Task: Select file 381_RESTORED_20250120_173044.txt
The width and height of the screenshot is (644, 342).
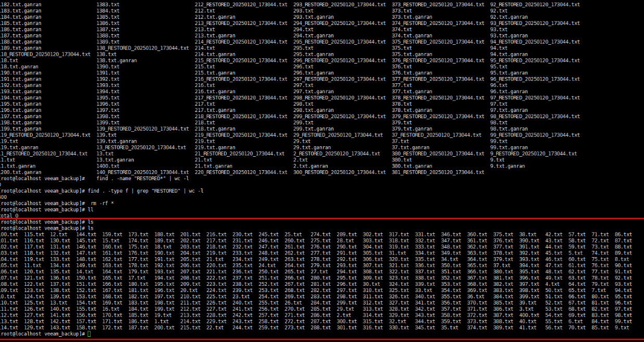Action: click(x=438, y=172)
